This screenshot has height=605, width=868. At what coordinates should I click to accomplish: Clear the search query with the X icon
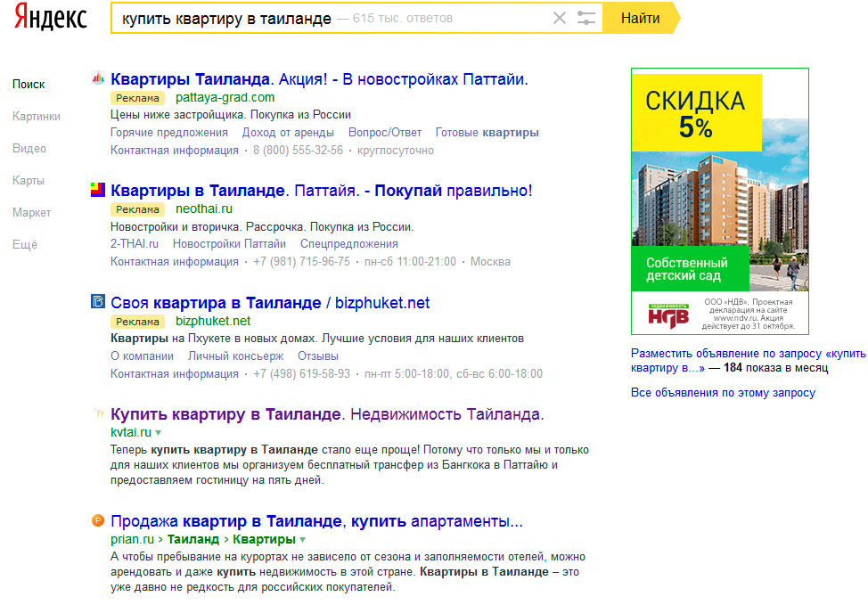pos(560,19)
